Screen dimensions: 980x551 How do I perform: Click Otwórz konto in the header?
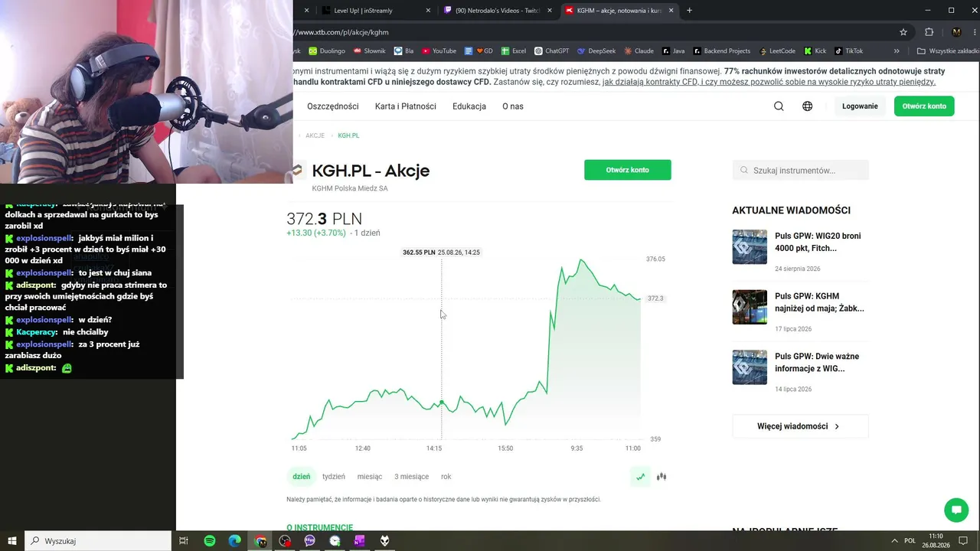(924, 106)
